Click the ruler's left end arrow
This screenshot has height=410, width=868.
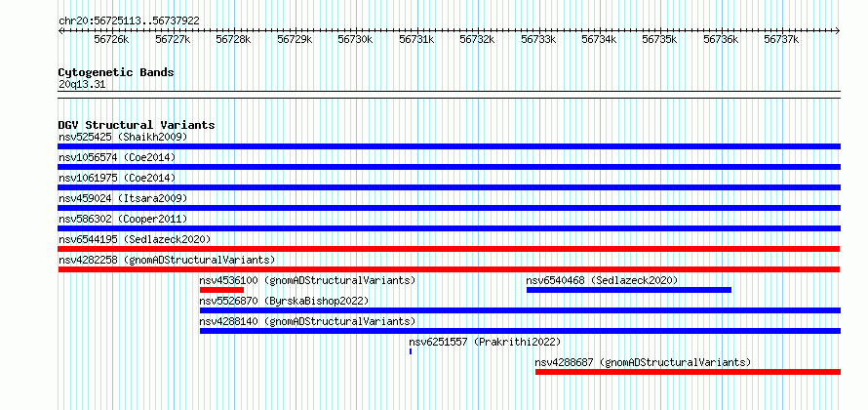click(x=60, y=30)
